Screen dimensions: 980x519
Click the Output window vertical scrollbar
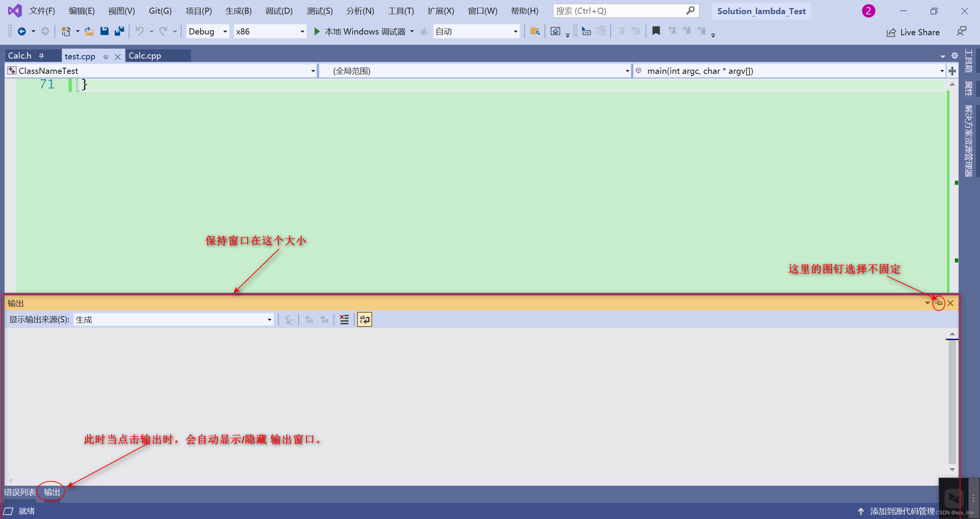[x=952, y=402]
